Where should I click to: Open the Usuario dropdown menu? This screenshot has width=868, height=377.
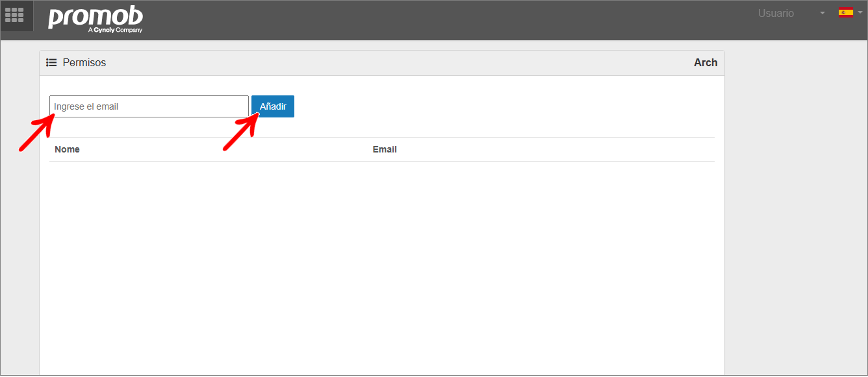point(776,13)
